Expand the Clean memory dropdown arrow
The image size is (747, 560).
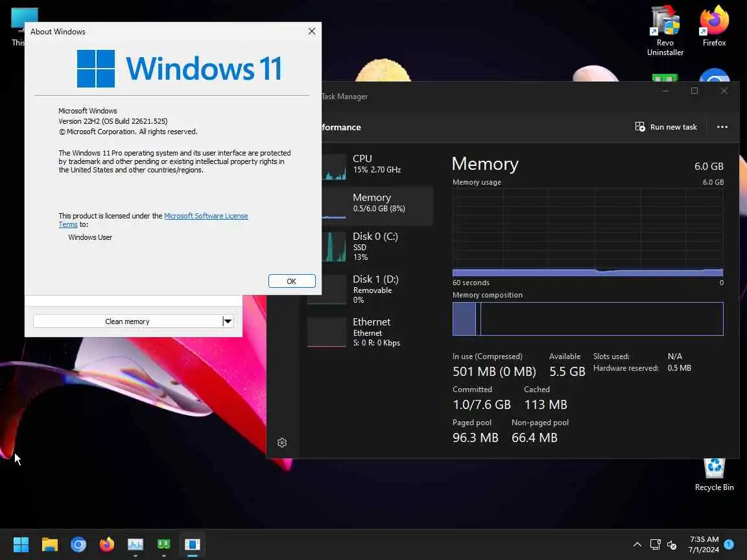pyautogui.click(x=228, y=321)
